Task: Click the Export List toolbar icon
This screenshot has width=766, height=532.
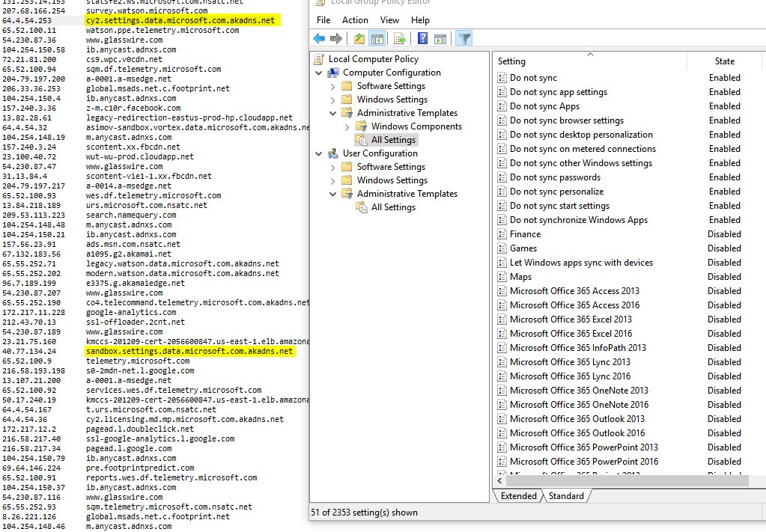Action: (400, 38)
